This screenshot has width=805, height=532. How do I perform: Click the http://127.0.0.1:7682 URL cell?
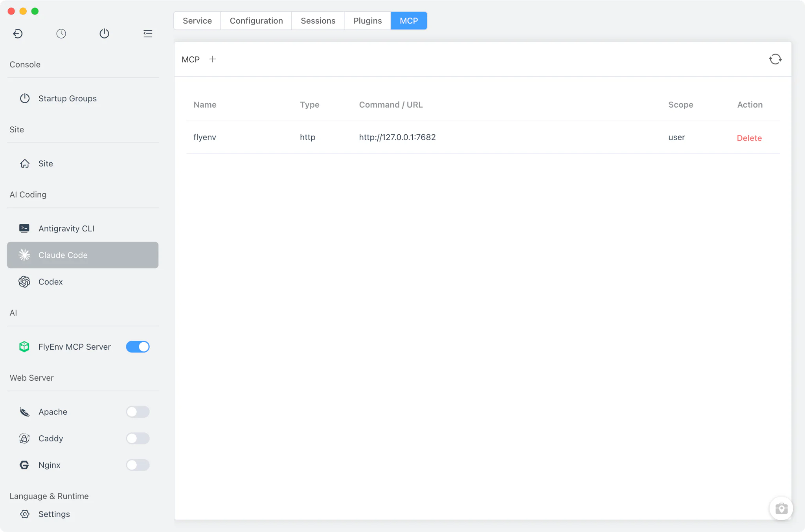397,137
